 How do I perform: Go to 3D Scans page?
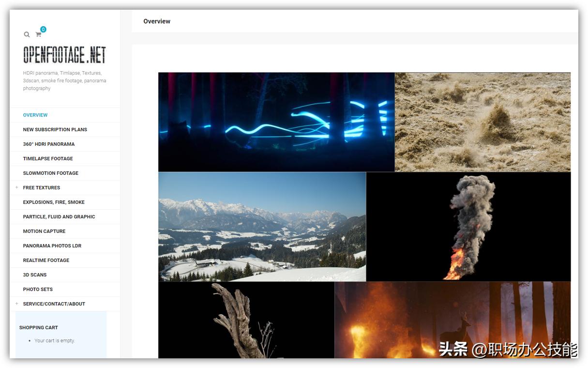35,275
